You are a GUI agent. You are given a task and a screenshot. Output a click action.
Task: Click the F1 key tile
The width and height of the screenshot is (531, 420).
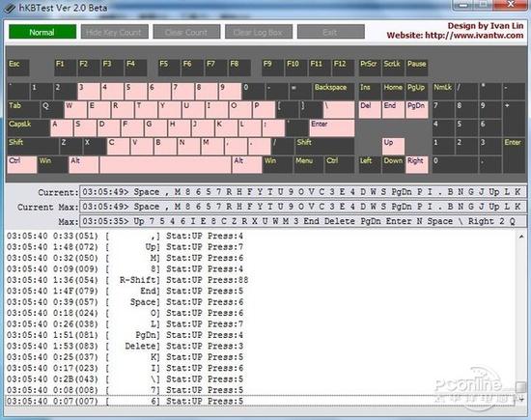[x=65, y=68]
